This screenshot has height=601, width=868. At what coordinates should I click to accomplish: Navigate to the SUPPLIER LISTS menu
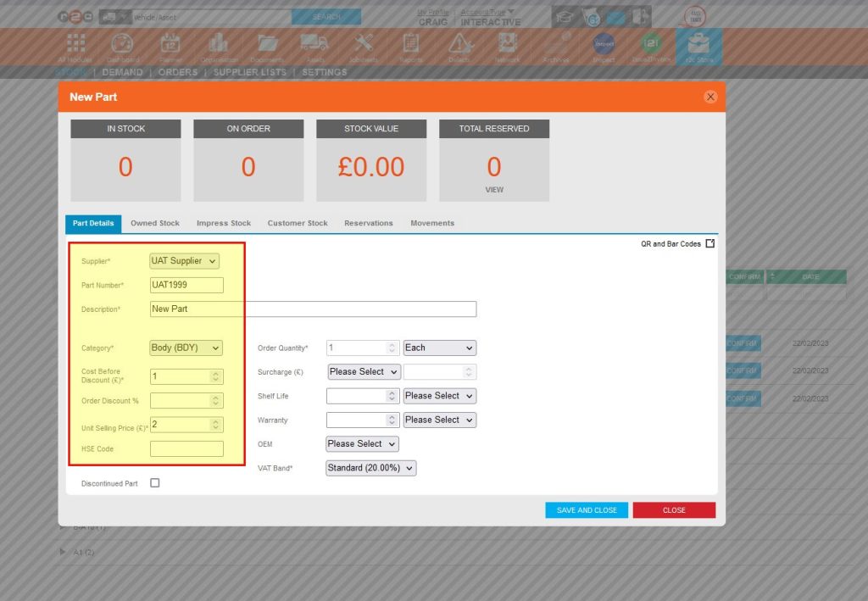click(250, 72)
